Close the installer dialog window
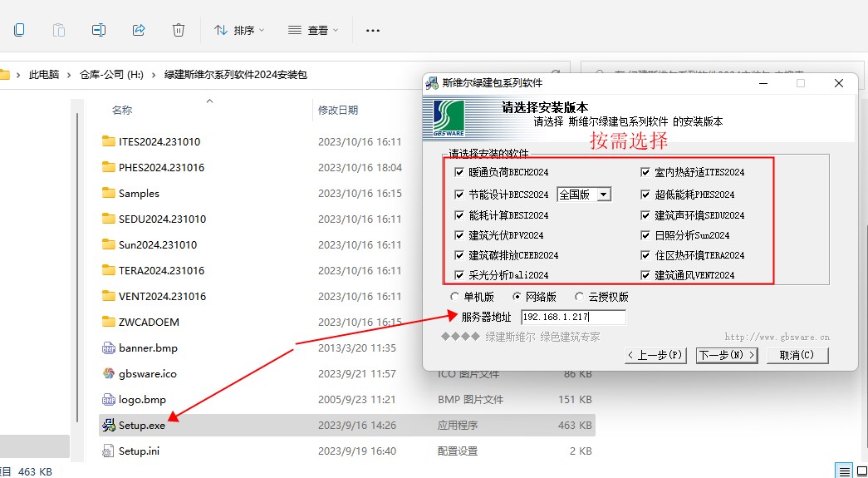Screen dimensions: 868x478 click(x=839, y=83)
